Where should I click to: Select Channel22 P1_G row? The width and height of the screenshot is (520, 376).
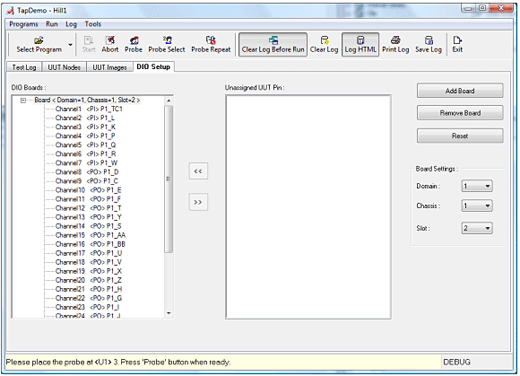click(89, 298)
